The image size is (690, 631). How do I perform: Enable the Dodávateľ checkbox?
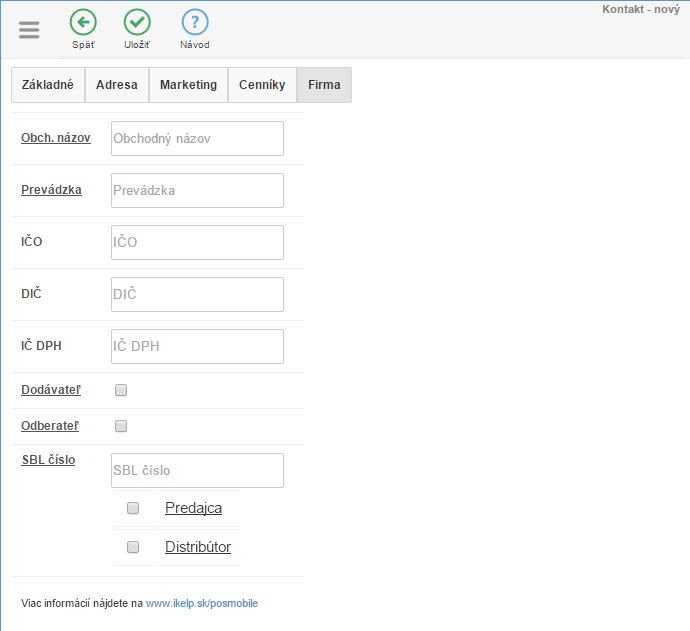121,390
